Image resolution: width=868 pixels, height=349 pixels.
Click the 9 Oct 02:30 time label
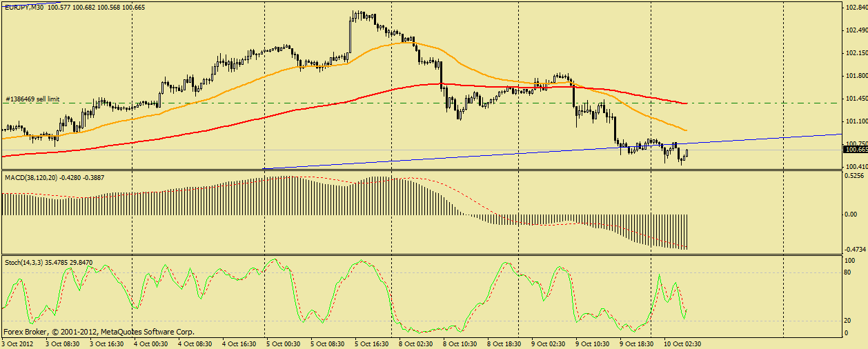[x=548, y=343]
